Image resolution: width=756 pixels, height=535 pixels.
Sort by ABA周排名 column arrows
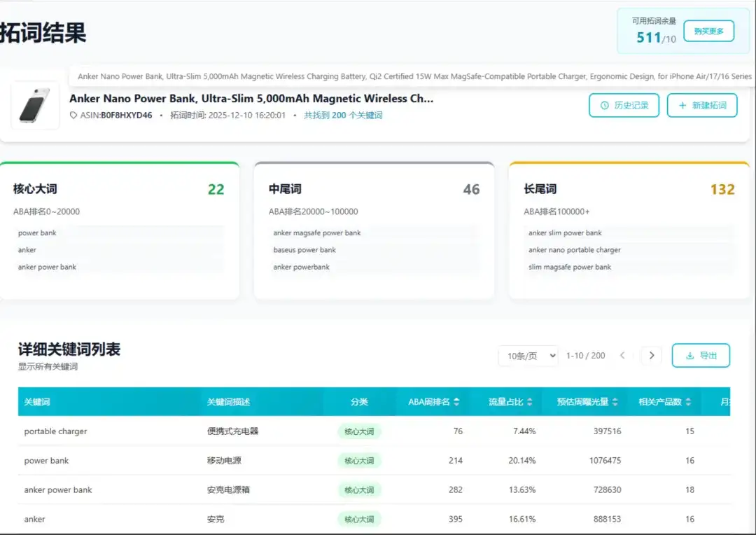[x=456, y=402]
